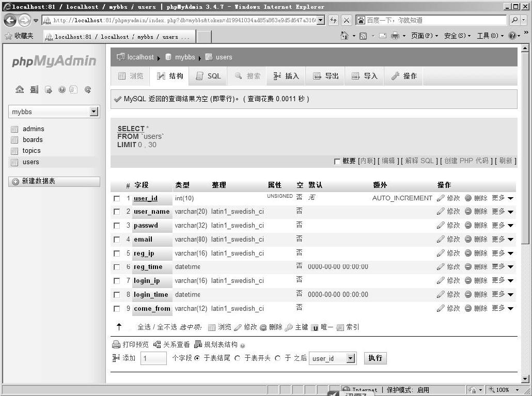Click the page vertical scrollbar thumb
Image resolution: width=532 pixels, height=396 pixels.
click(x=525, y=149)
